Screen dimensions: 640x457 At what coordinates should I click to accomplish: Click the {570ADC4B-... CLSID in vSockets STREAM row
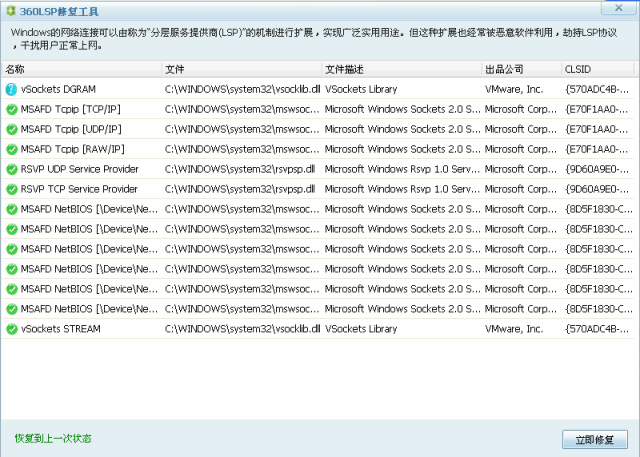pos(597,329)
